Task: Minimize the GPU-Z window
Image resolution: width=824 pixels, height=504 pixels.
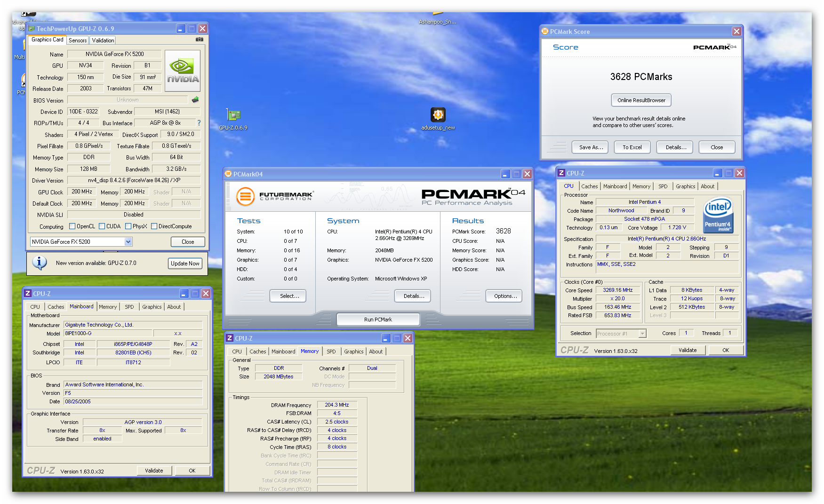Action: click(181, 29)
